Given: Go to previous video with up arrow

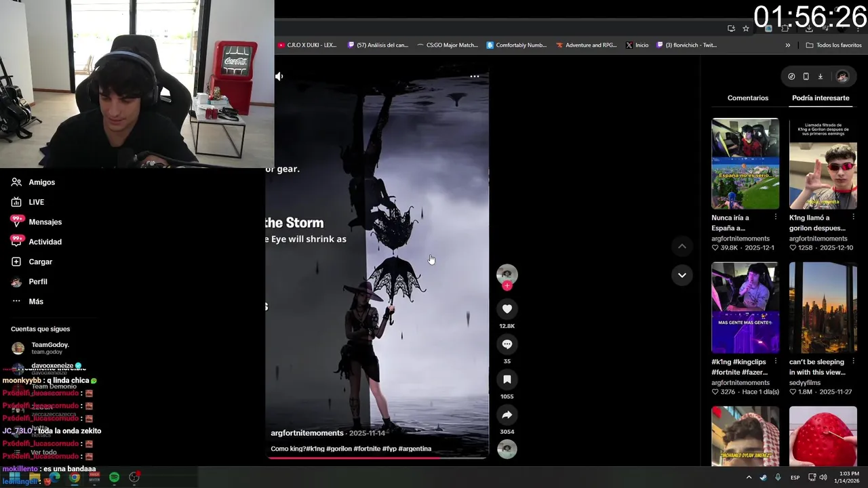Looking at the screenshot, I should [x=682, y=246].
